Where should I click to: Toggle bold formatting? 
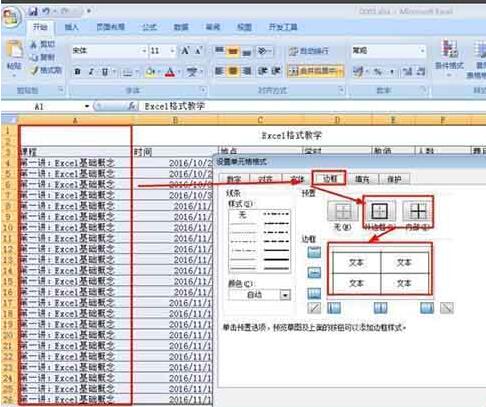pos(77,71)
